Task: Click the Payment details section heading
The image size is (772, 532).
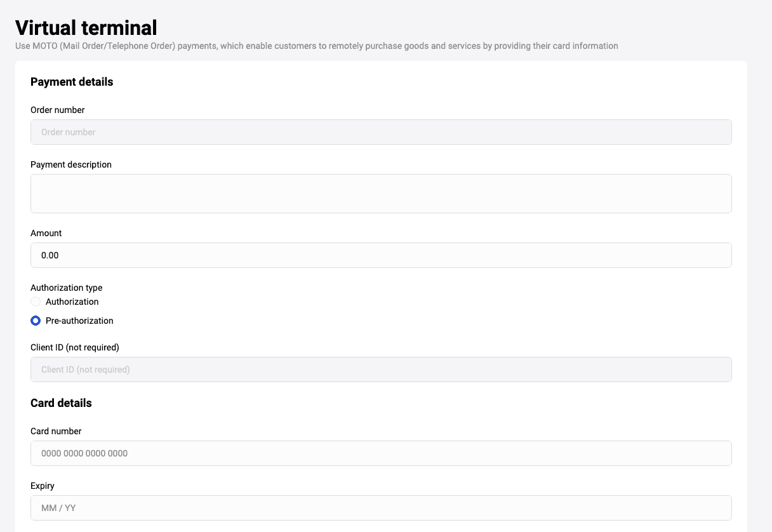Action: coord(72,82)
